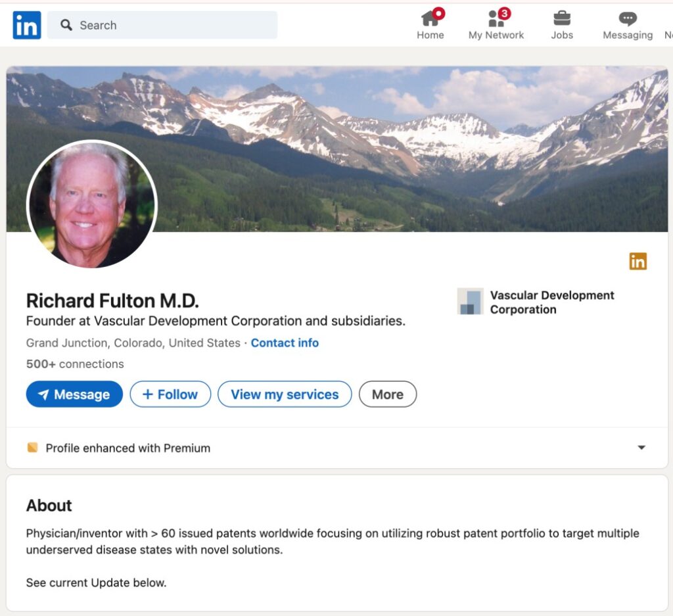Click the gold LinkedIn Premium badge icon

point(638,261)
